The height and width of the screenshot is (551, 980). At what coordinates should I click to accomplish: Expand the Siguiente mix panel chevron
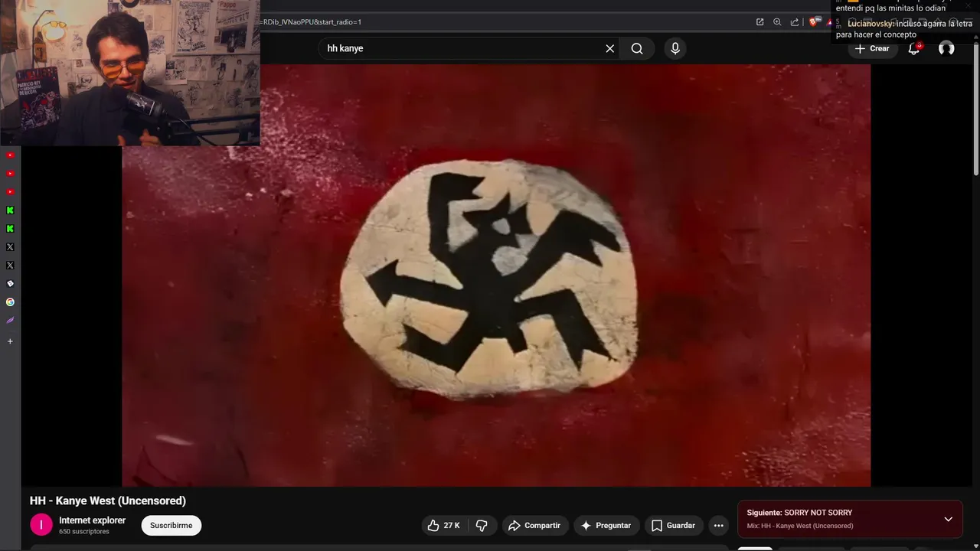pos(948,519)
